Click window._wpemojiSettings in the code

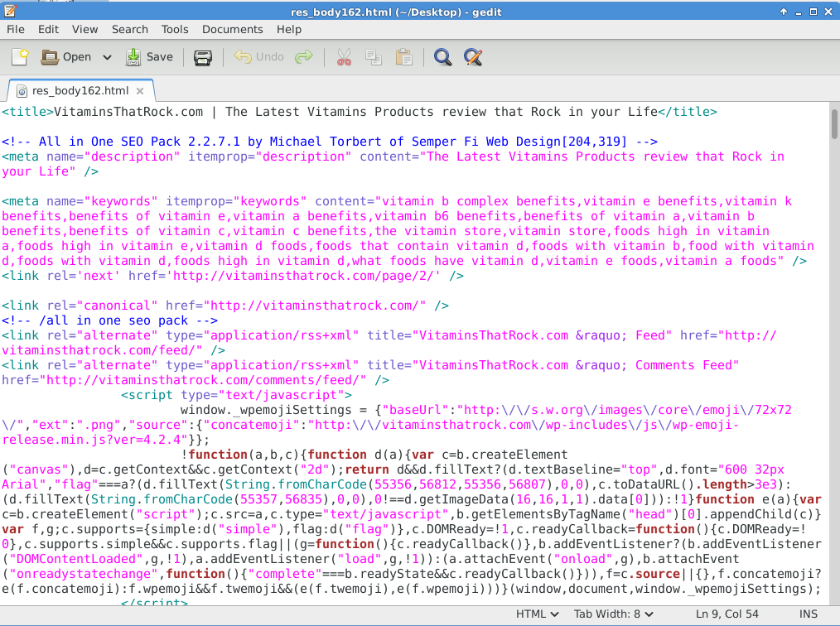266,410
